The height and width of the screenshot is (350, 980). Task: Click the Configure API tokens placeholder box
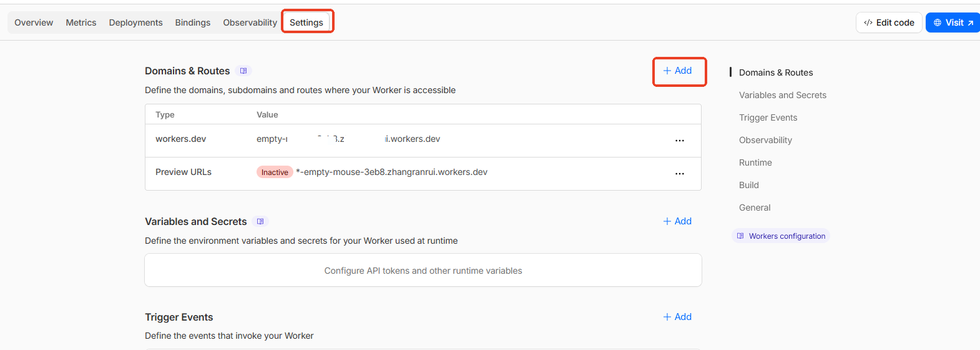[423, 271]
